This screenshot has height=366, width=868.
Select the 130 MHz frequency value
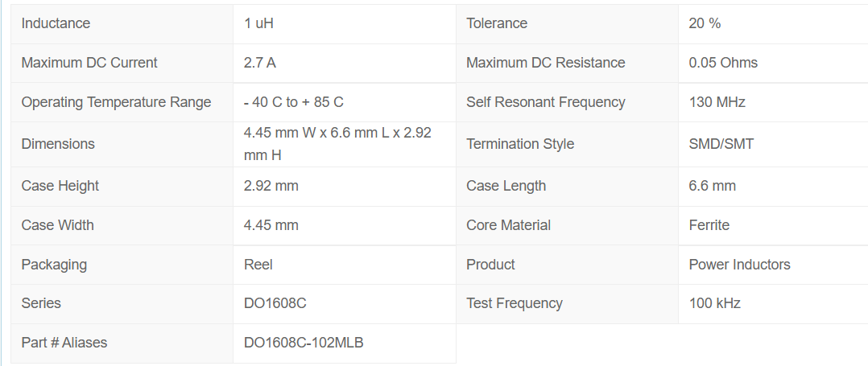717,102
